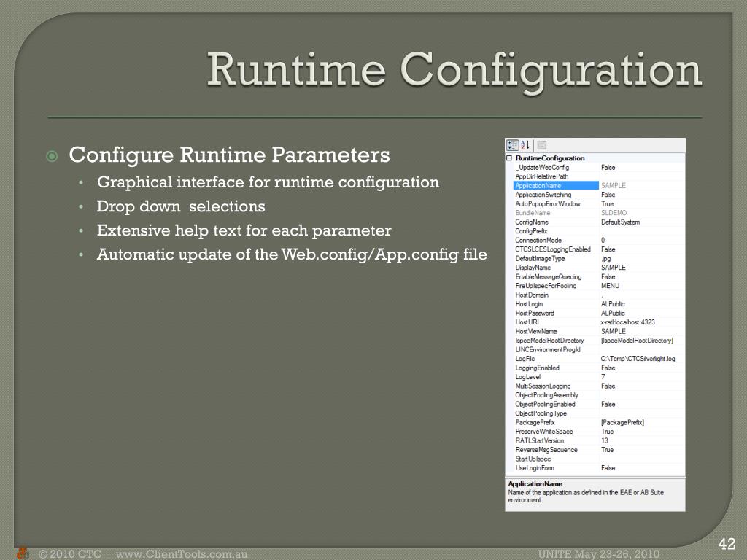Select the highlighted ApplicationName property
747x560 pixels.
556,185
